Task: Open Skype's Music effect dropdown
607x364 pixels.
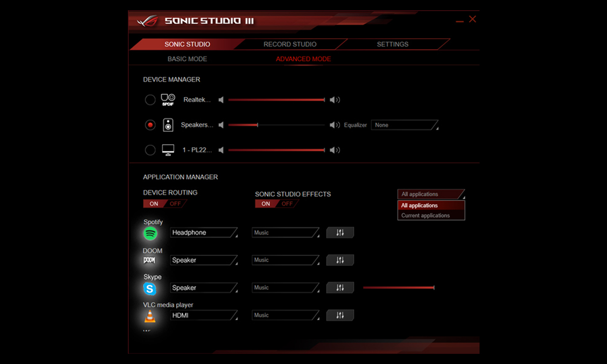Action: click(286, 287)
